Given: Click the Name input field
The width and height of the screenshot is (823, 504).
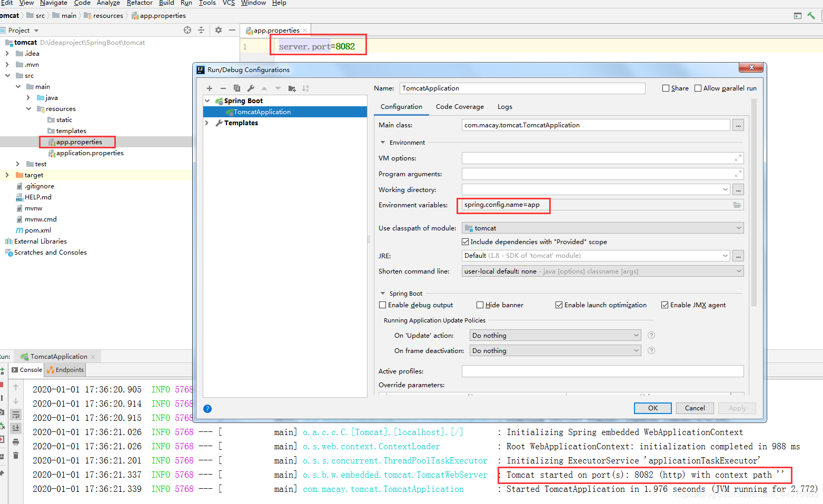Looking at the screenshot, I should pyautogui.click(x=522, y=88).
